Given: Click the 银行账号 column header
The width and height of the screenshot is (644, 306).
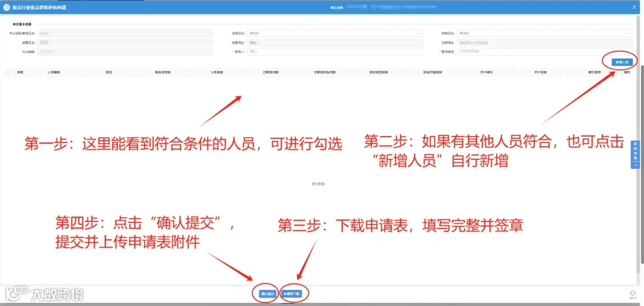Looking at the screenshot, I should tap(594, 72).
